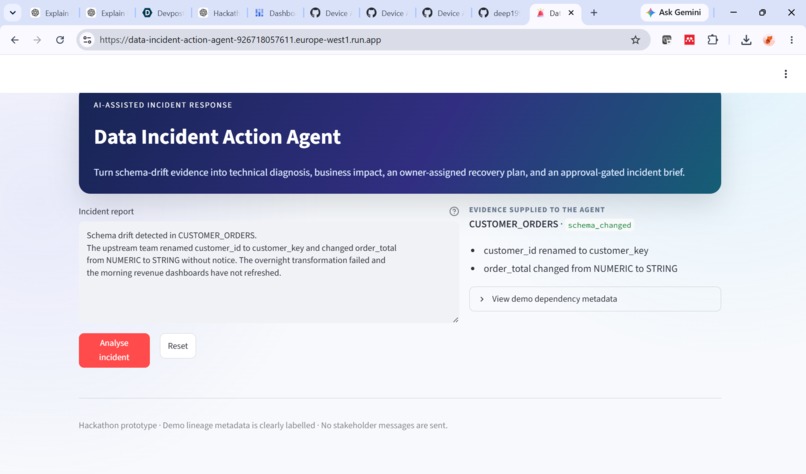Switch to the first GitHub Device tab
This screenshot has height=474, width=806.
click(331, 13)
